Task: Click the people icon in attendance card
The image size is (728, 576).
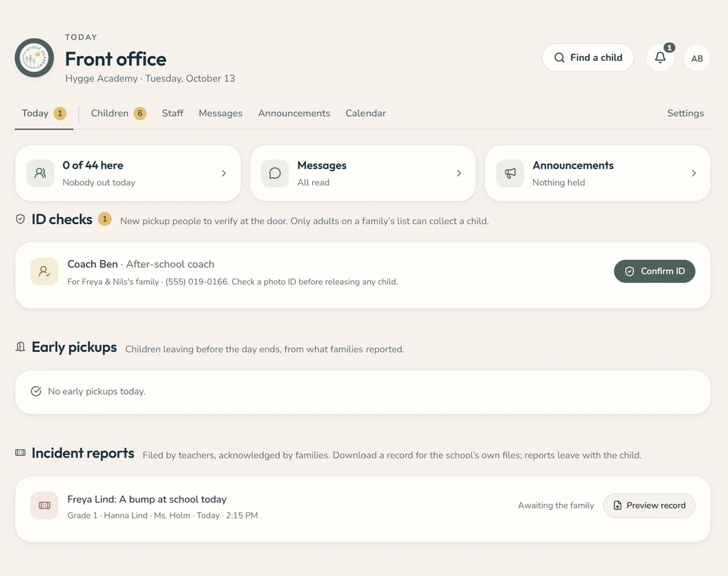Action: [x=40, y=173]
